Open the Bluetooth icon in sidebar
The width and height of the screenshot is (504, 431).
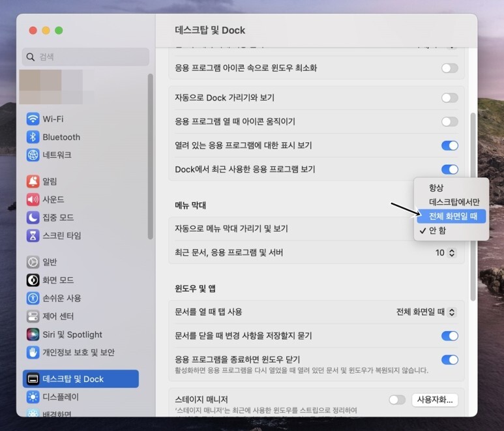click(33, 137)
